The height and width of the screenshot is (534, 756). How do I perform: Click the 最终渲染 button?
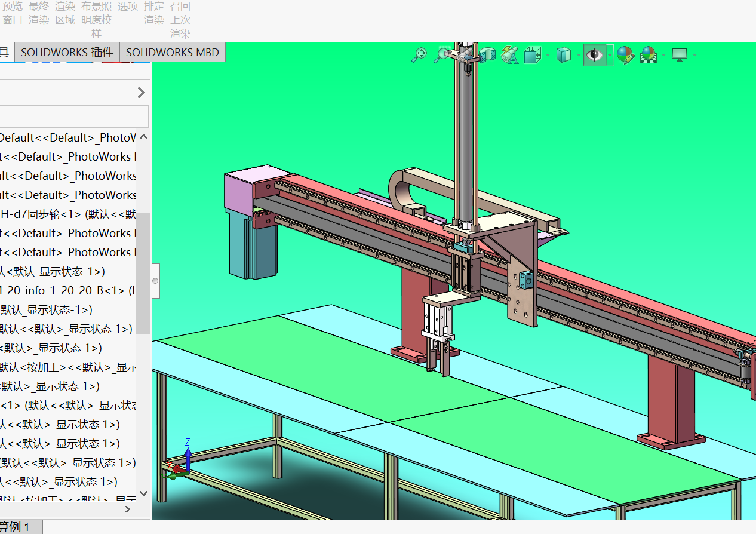click(39, 13)
